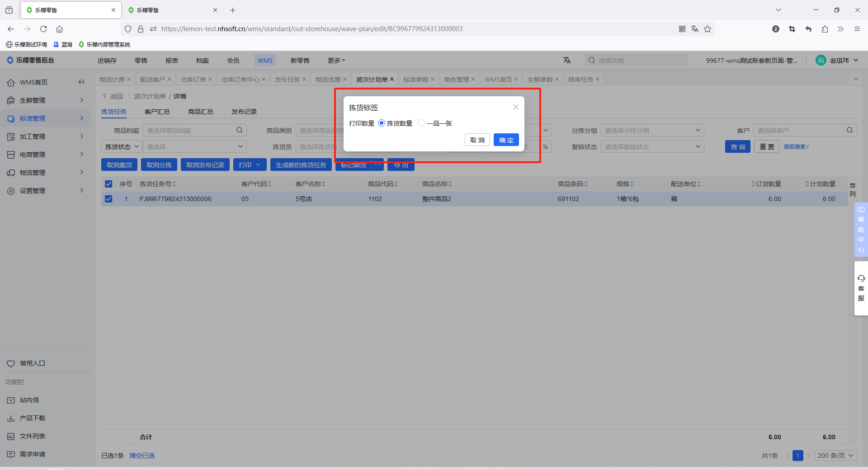Image resolution: width=868 pixels, height=470 pixels.
Task: Switch to 物流计费 page tab
Action: [112, 80]
